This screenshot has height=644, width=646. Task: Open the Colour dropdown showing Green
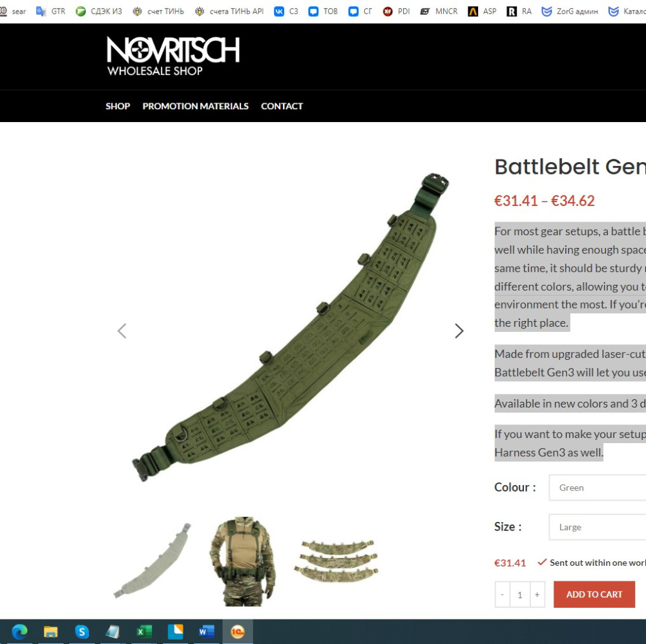(598, 488)
